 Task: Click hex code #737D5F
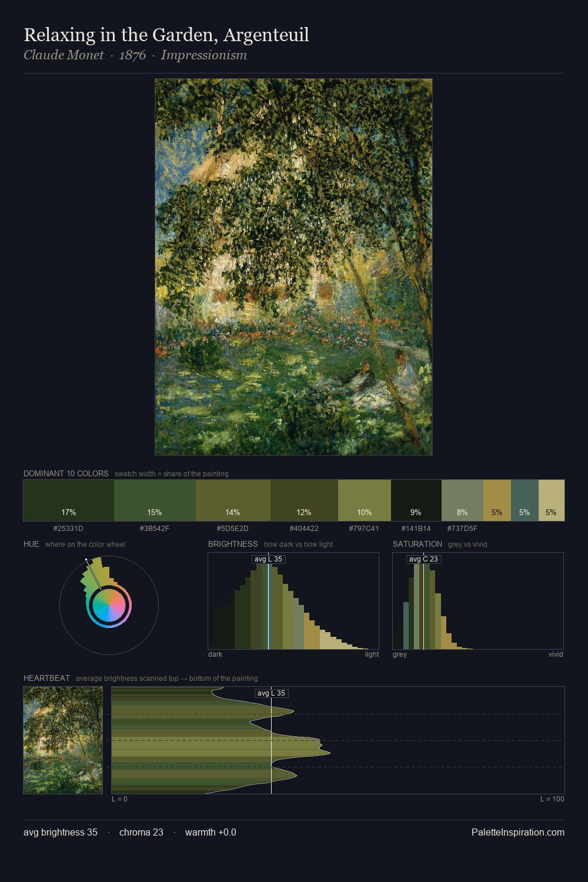coord(462,529)
